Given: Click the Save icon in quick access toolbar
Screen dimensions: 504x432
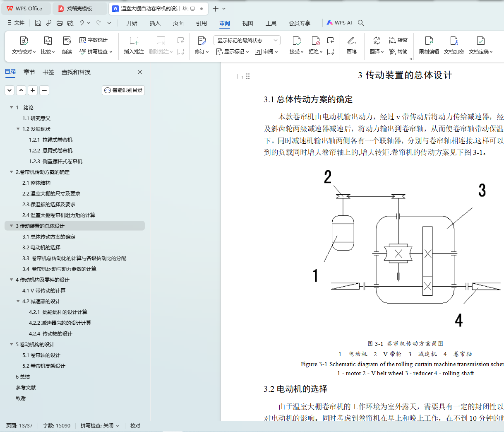Looking at the screenshot, I should pos(38,23).
